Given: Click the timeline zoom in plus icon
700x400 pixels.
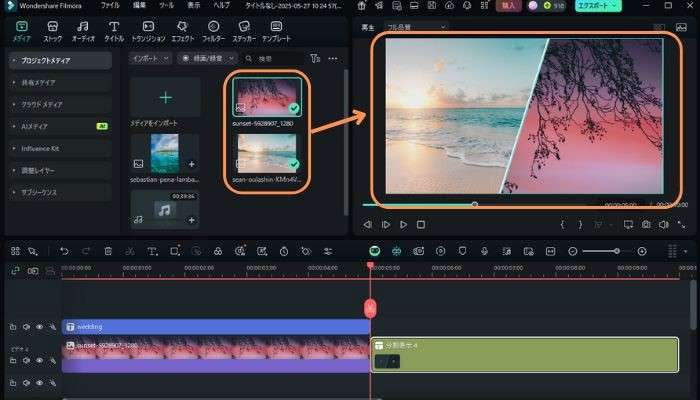Looking at the screenshot, I should click(642, 251).
